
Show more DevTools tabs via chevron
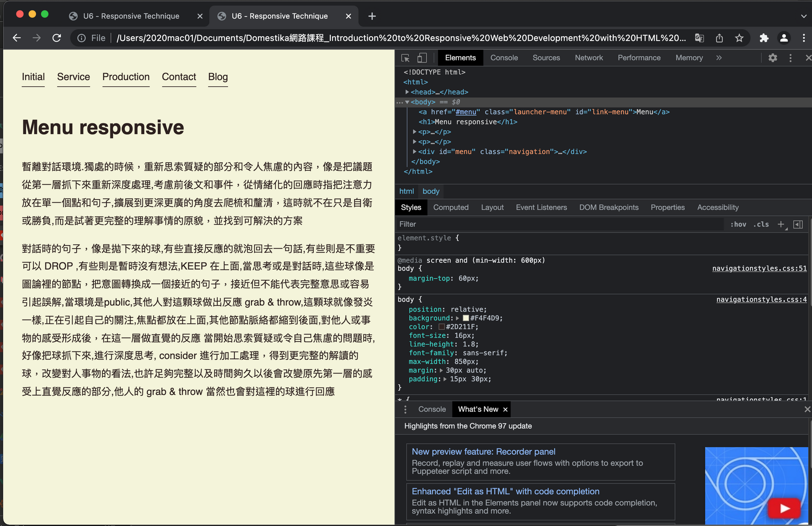(719, 58)
